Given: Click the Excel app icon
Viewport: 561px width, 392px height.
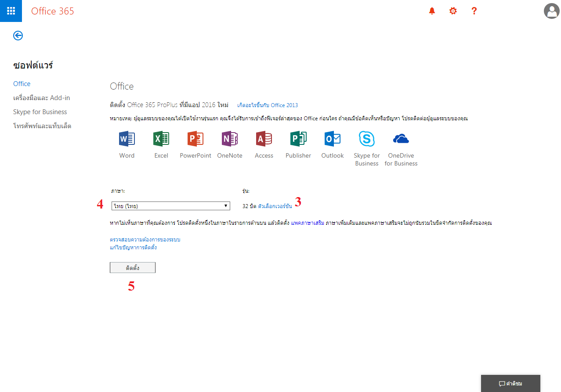Looking at the screenshot, I should pyautogui.click(x=161, y=139).
